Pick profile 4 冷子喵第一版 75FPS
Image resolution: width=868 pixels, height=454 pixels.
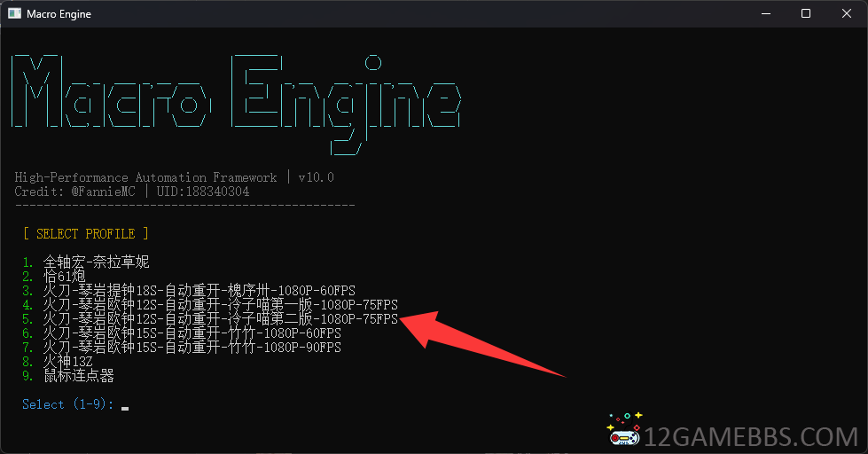click(x=220, y=305)
